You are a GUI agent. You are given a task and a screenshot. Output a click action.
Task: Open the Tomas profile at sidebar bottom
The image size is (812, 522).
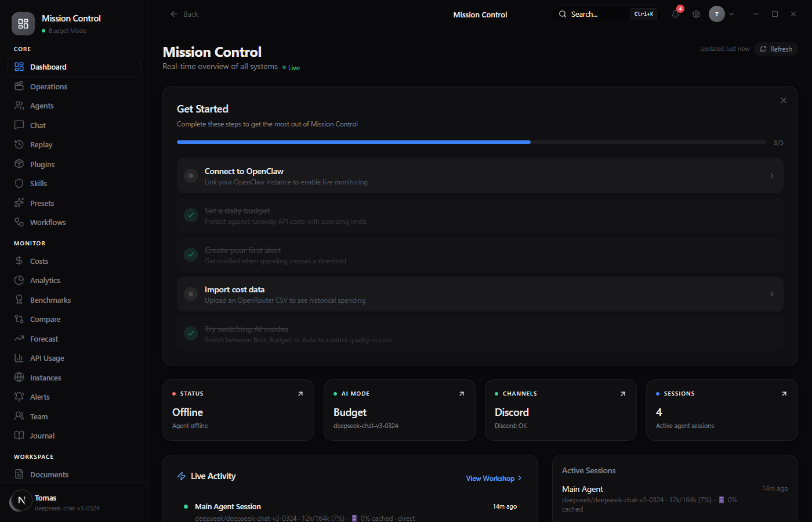coord(74,502)
